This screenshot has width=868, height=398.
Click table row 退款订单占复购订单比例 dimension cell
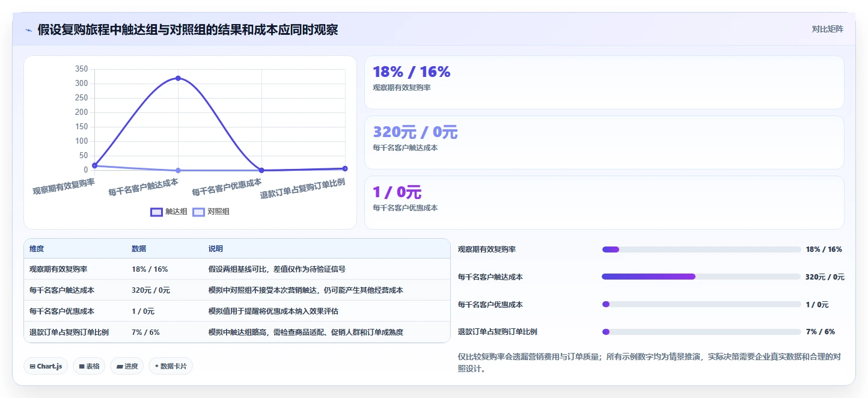[69, 332]
